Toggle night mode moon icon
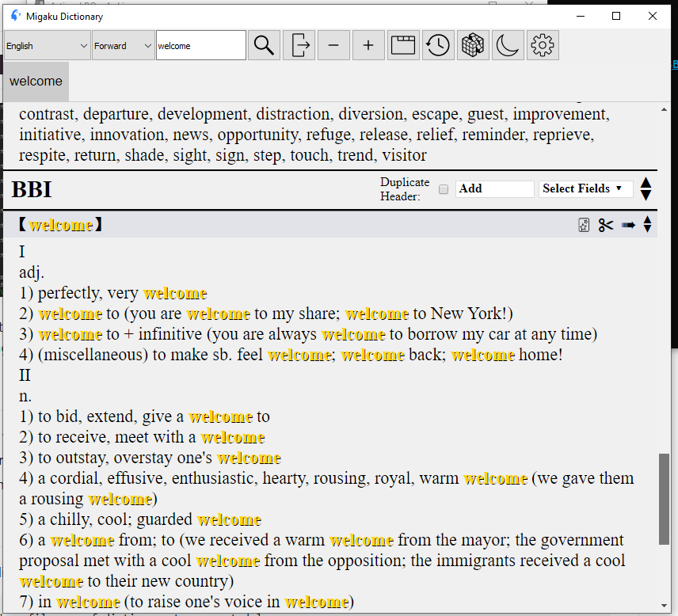This screenshot has height=616, width=678. tap(508, 45)
